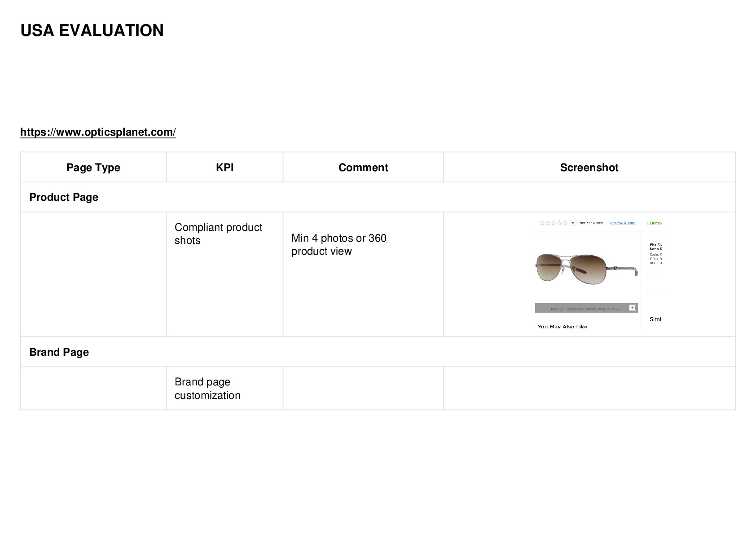
Task: Click the plus icon to enlarge image
Action: point(633,308)
